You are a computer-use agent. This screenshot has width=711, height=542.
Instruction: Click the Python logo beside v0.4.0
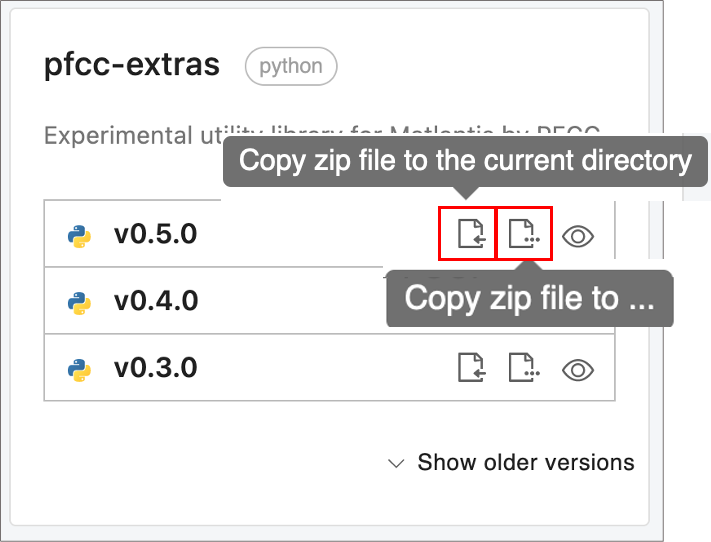pyautogui.click(x=80, y=302)
